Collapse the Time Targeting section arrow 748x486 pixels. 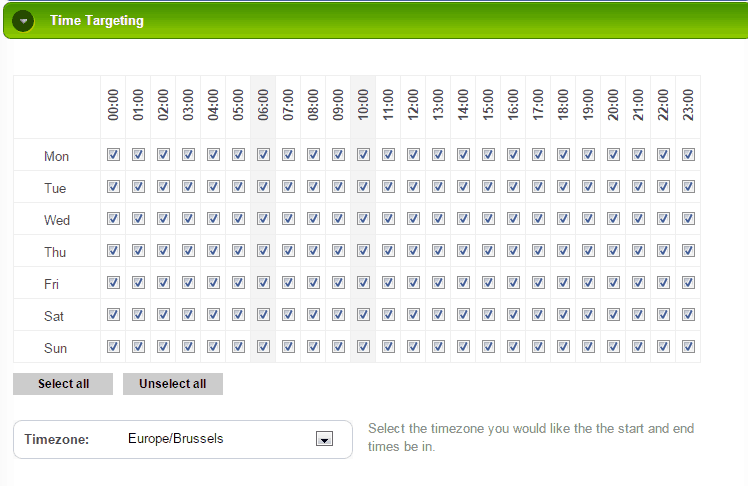point(23,21)
